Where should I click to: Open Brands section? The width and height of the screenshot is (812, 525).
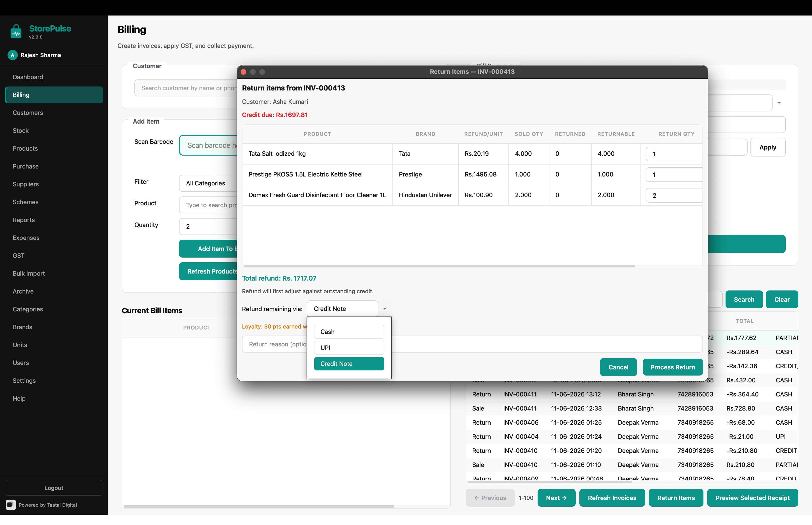point(54,327)
